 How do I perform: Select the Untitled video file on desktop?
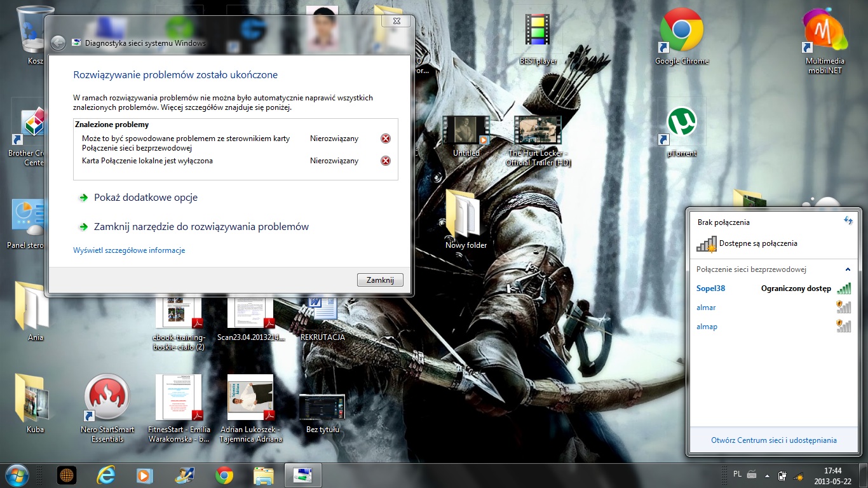pos(466,135)
